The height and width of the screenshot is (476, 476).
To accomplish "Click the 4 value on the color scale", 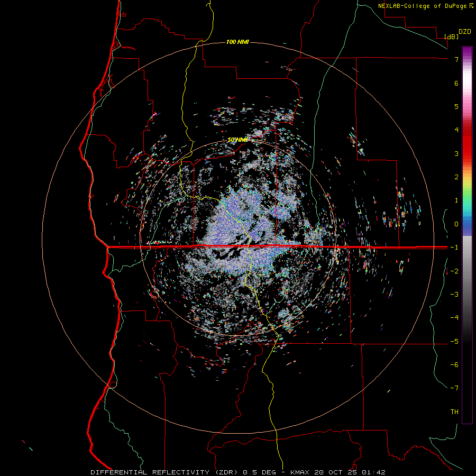I will 456,130.
